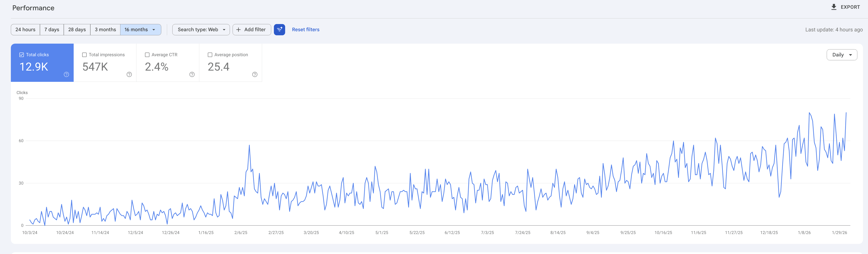Enable the Average CTR checkbox
The width and height of the screenshot is (868, 254).
tap(147, 55)
